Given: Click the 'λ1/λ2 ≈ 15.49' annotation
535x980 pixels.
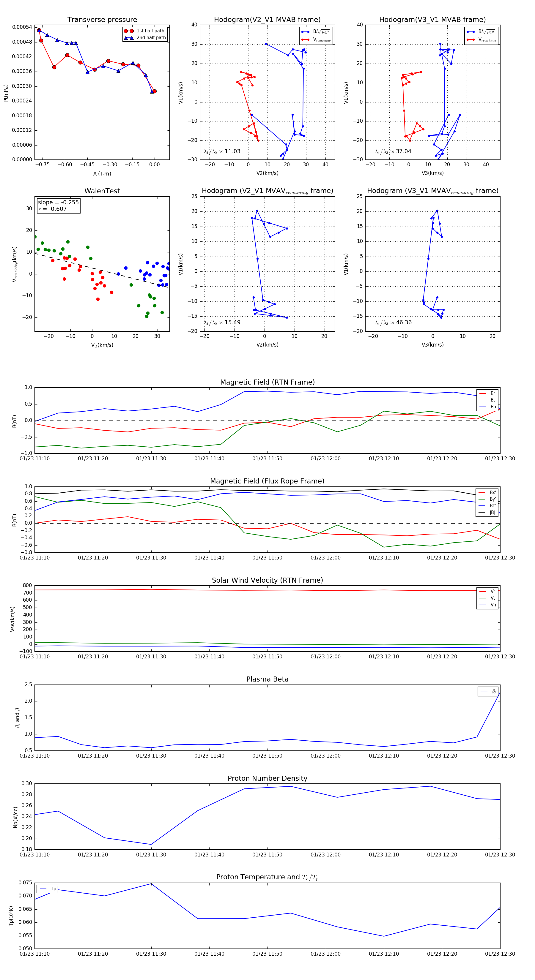Looking at the screenshot, I should click(222, 323).
